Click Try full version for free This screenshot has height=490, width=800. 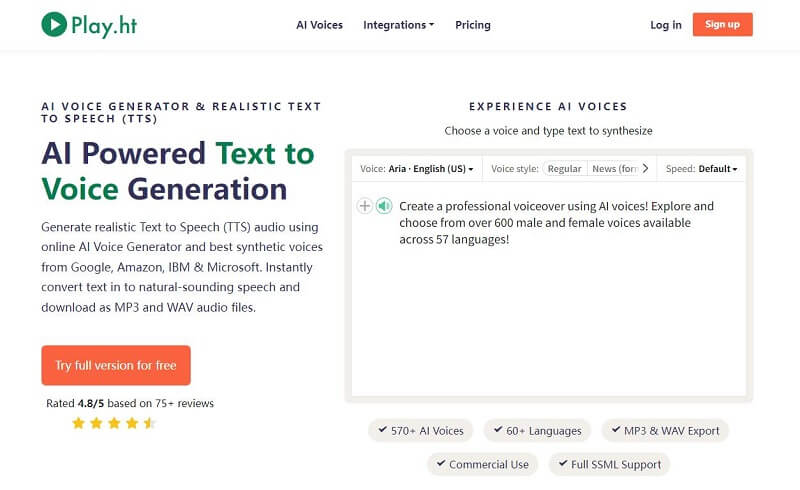point(116,365)
